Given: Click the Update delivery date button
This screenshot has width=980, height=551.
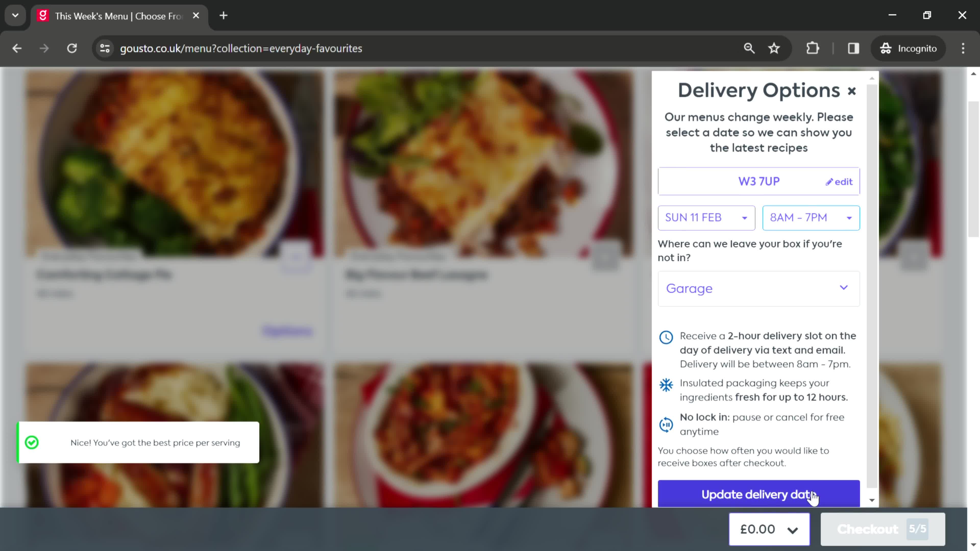Looking at the screenshot, I should tap(759, 494).
